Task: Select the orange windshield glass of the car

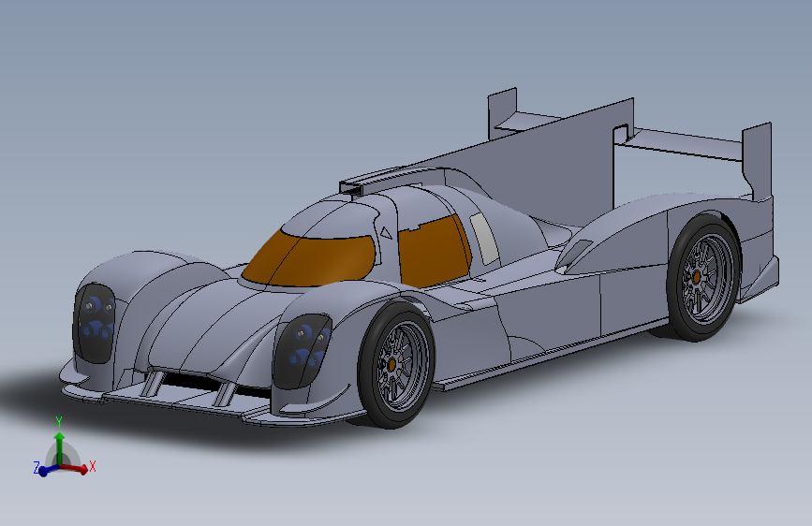Action: click(309, 259)
